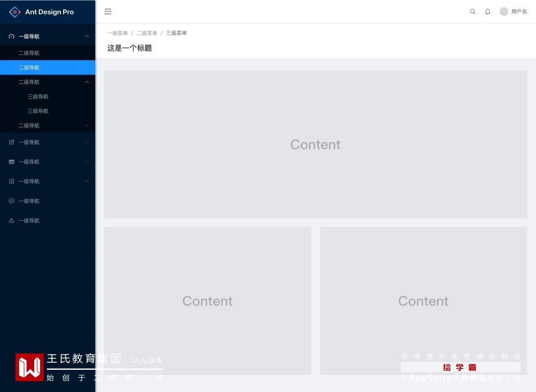
Task: Click the Ant Design Pro logo icon
Action: click(15, 12)
